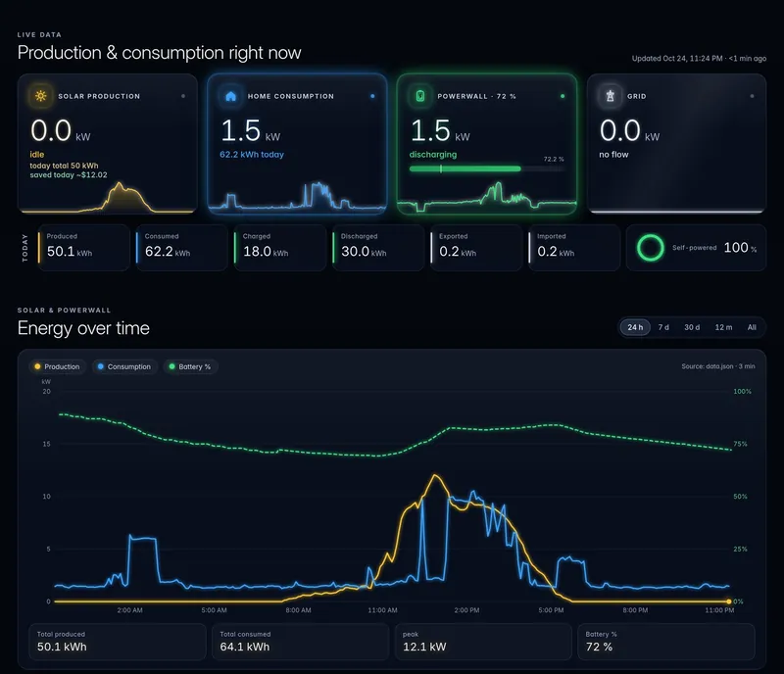Click the blue Consumption legend dot

[101, 366]
